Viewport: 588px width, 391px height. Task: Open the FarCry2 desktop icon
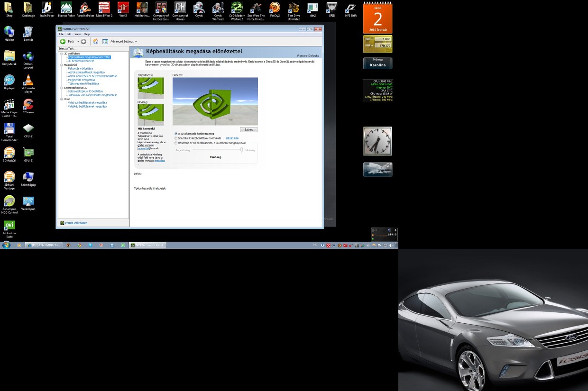click(x=275, y=9)
